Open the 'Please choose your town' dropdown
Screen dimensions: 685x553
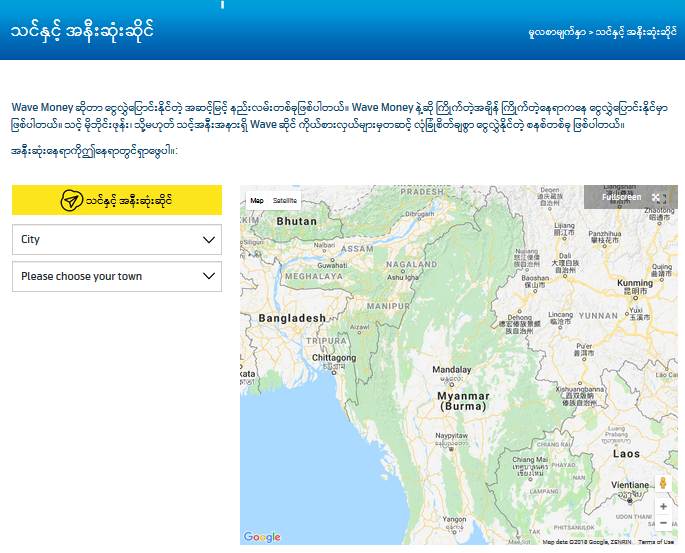pyautogui.click(x=117, y=276)
